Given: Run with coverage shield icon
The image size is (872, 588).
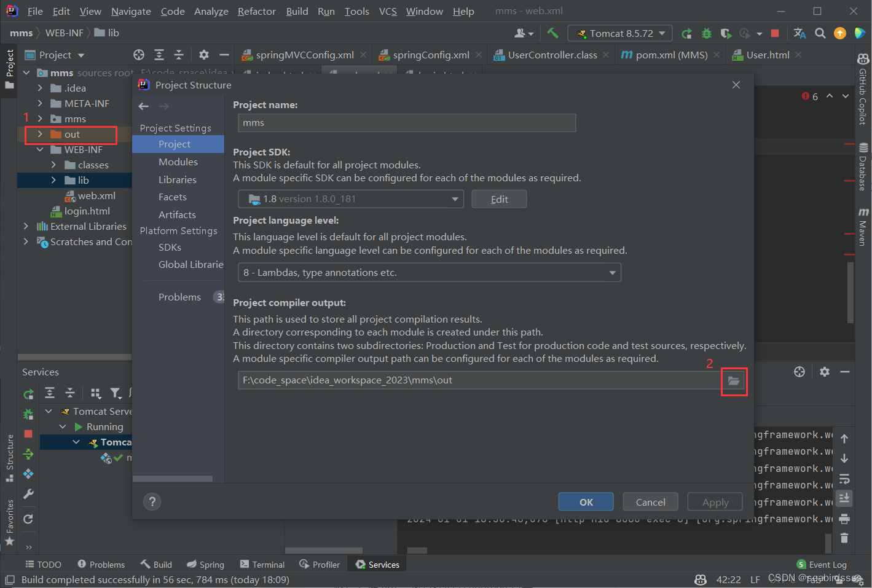Looking at the screenshot, I should click(726, 33).
